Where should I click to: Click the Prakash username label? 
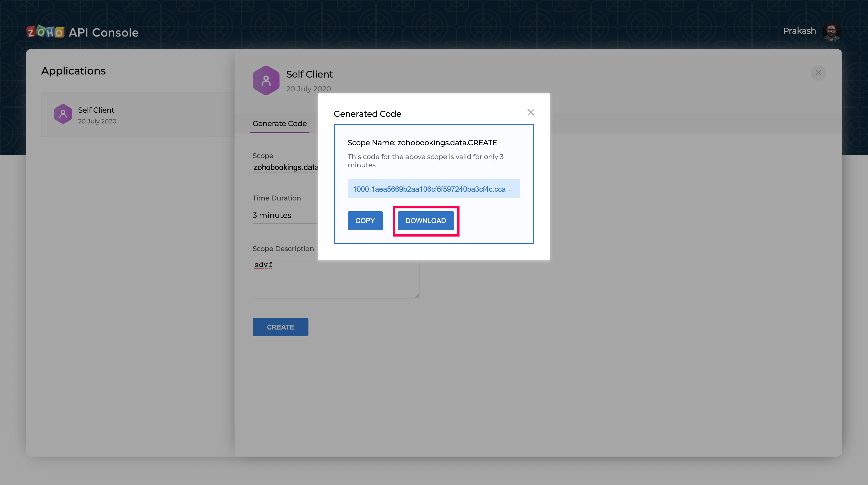point(799,31)
